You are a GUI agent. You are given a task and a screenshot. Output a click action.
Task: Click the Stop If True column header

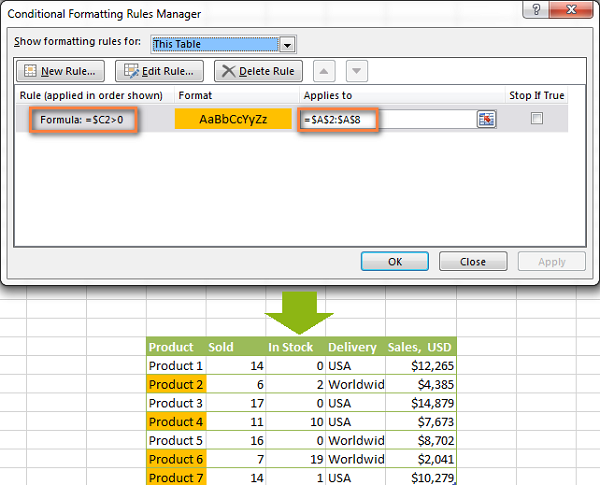point(536,95)
